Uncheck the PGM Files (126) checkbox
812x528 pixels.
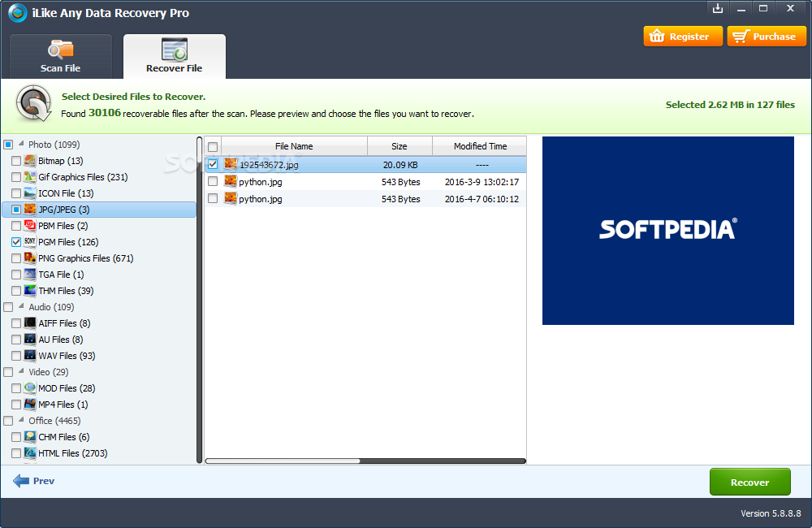pos(16,242)
